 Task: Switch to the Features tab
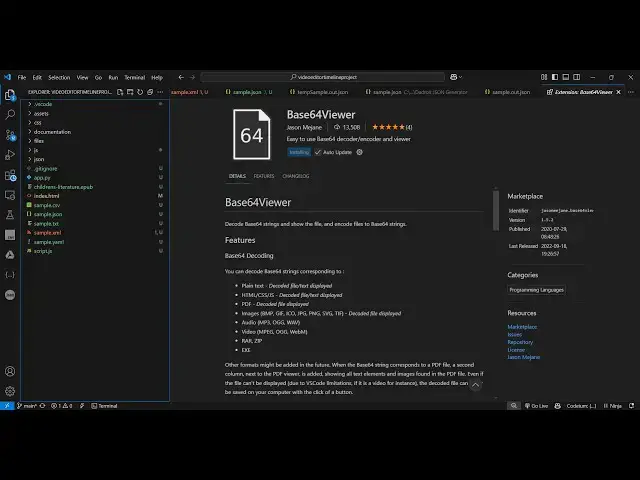click(x=264, y=176)
